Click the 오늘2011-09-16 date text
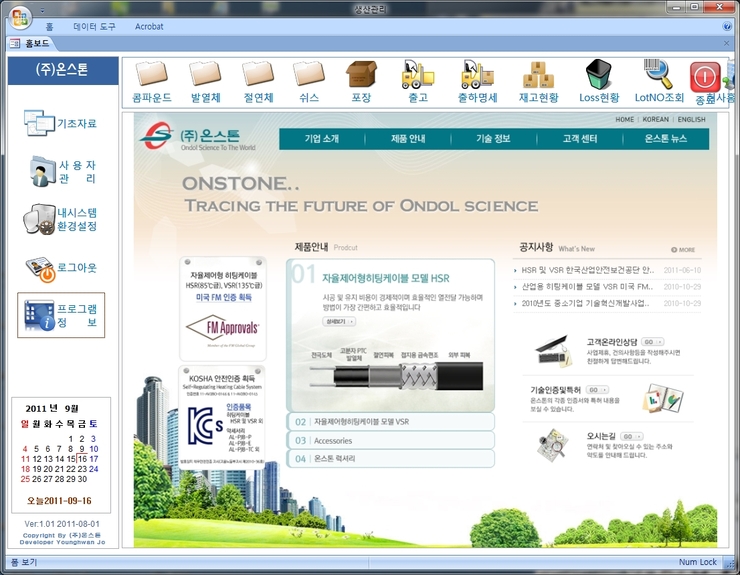This screenshot has height=575, width=740. coord(59,501)
